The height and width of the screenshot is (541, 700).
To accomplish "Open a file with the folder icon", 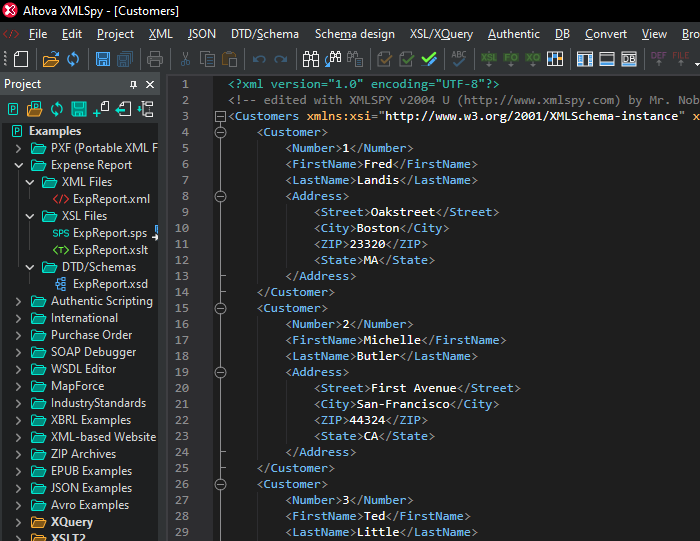I will [51, 59].
